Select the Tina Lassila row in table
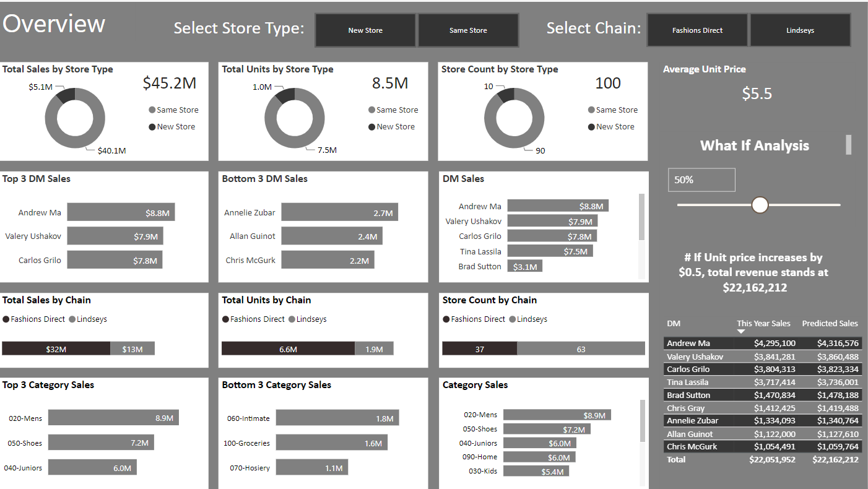The image size is (868, 489). [762, 383]
